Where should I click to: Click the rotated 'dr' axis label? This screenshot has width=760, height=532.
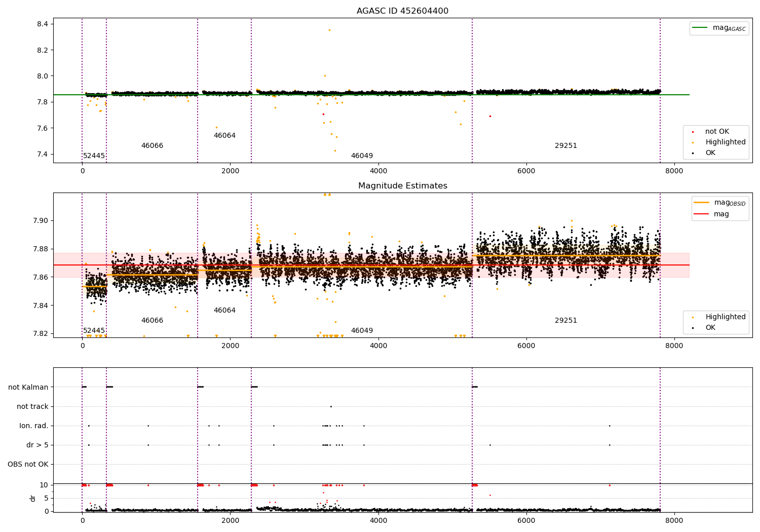[x=33, y=498]
